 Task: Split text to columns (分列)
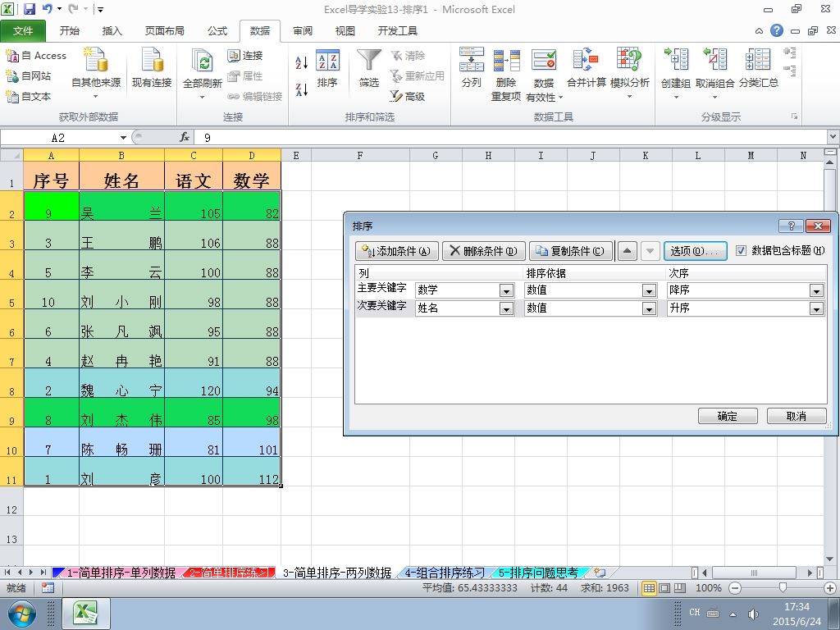[x=472, y=68]
